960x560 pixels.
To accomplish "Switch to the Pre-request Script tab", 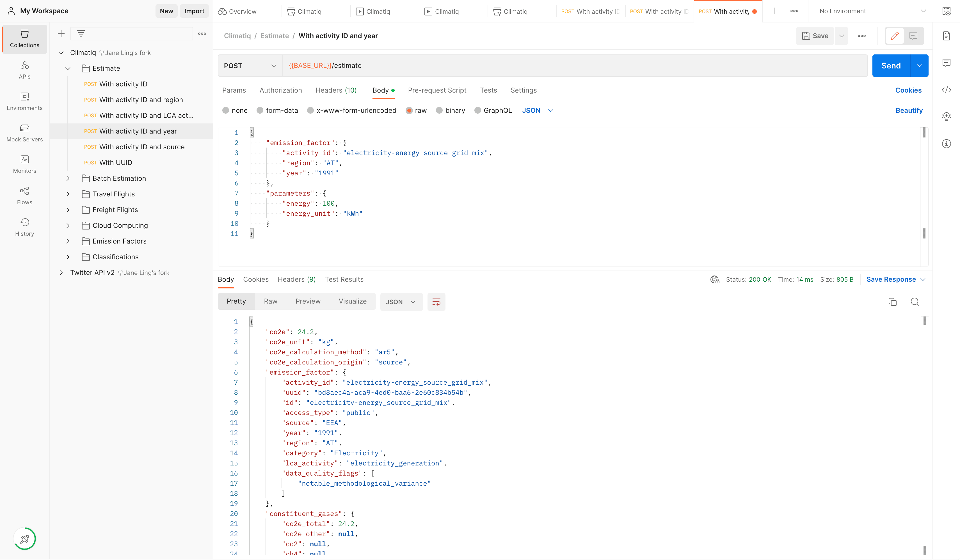I will tap(437, 90).
